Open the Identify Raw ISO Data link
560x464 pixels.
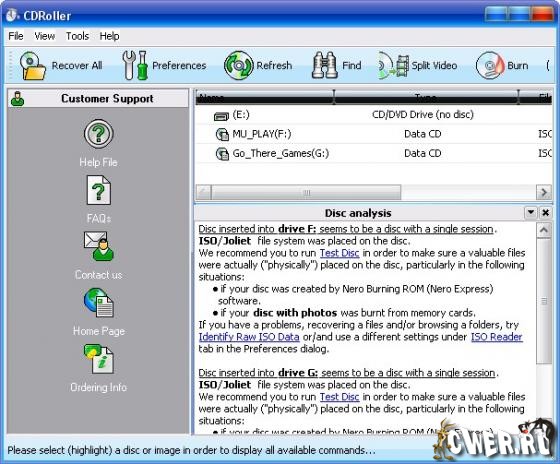[249, 337]
